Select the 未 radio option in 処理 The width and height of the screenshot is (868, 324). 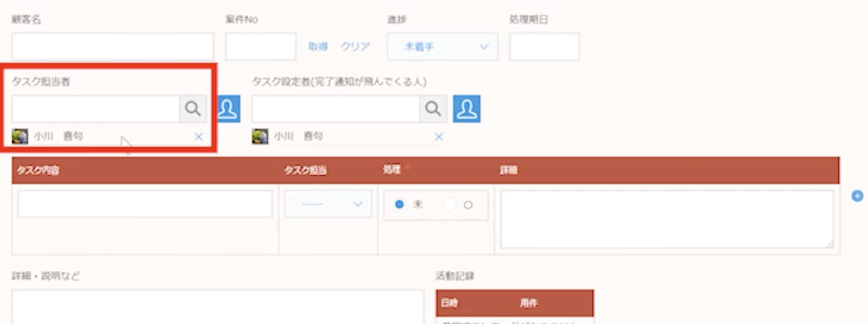coord(399,204)
